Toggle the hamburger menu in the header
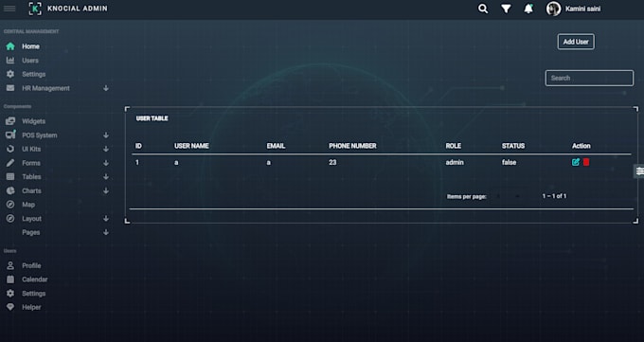 tap(9, 9)
